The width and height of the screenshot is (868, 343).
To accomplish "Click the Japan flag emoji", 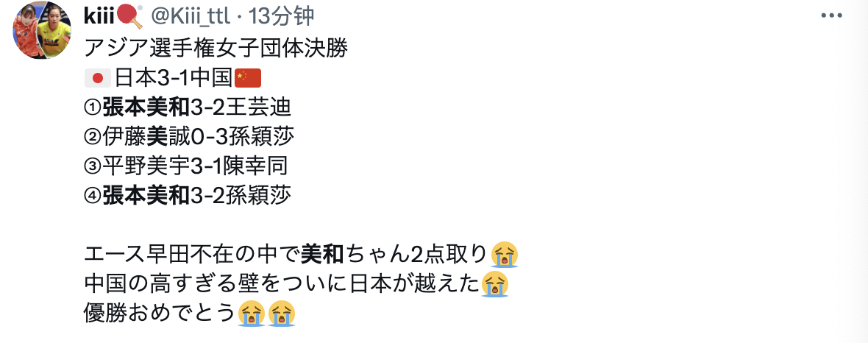I will click(98, 78).
